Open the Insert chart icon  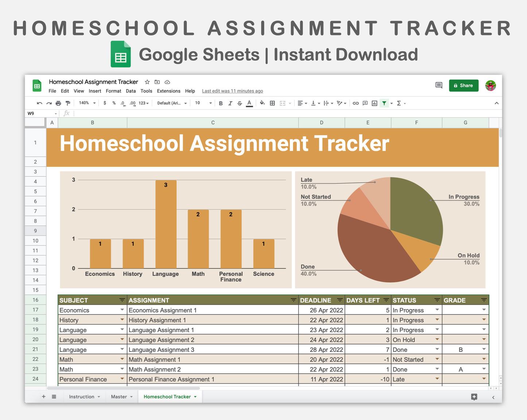pos(374,103)
